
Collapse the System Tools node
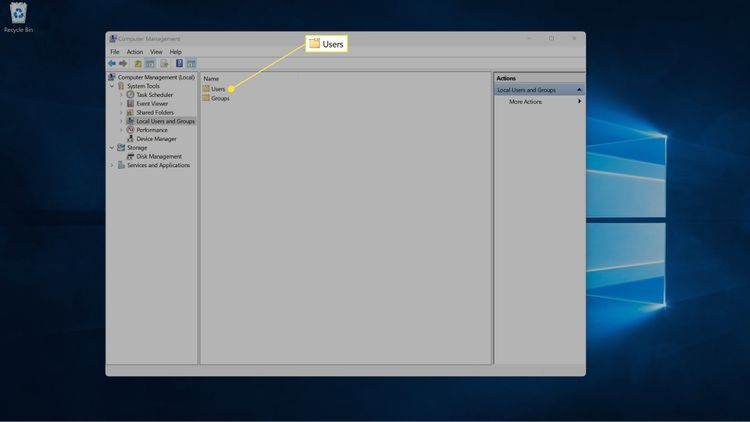pos(112,86)
